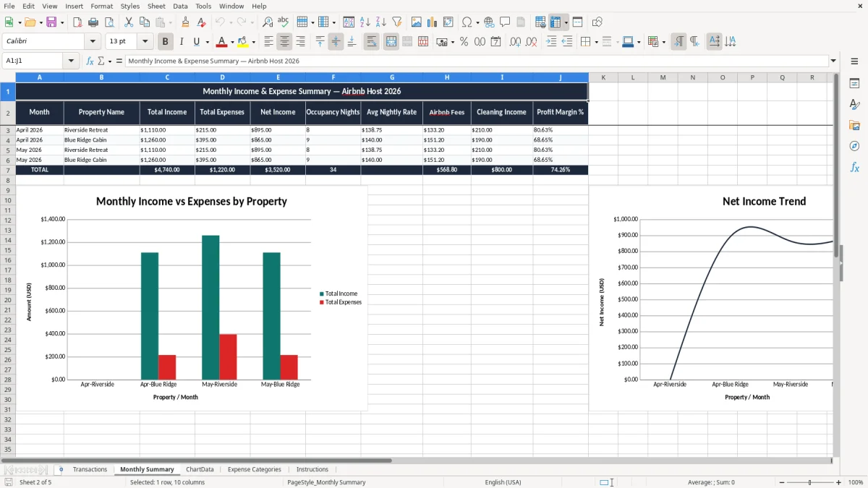
Task: Open Print Preview from toolbar
Action: coord(109,22)
